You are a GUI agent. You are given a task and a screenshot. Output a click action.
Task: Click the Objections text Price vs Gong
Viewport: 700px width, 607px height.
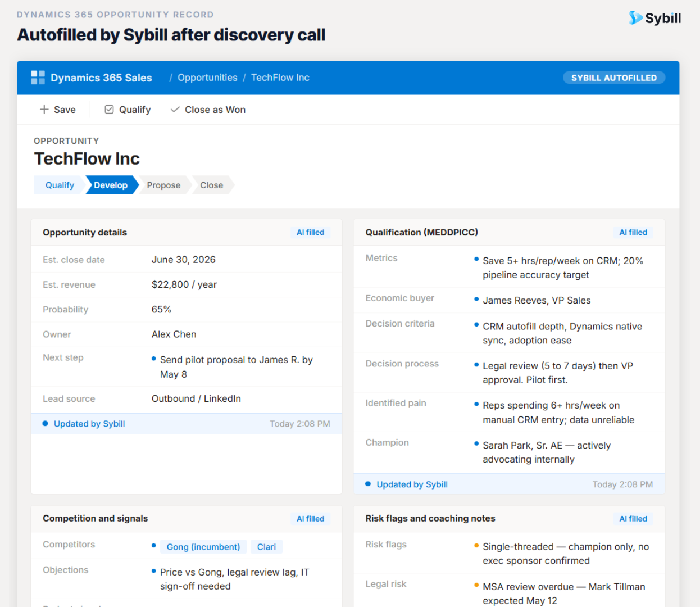(x=234, y=579)
